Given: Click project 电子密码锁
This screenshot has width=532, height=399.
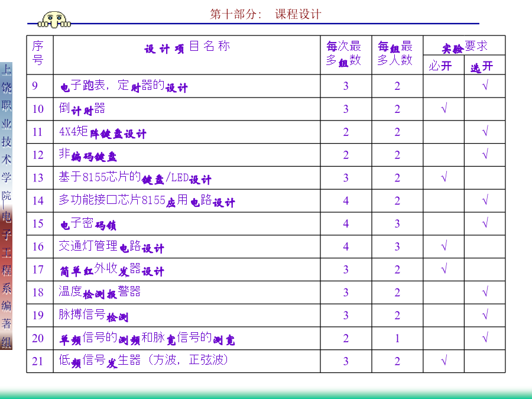Looking at the screenshot, I should coord(88,224).
